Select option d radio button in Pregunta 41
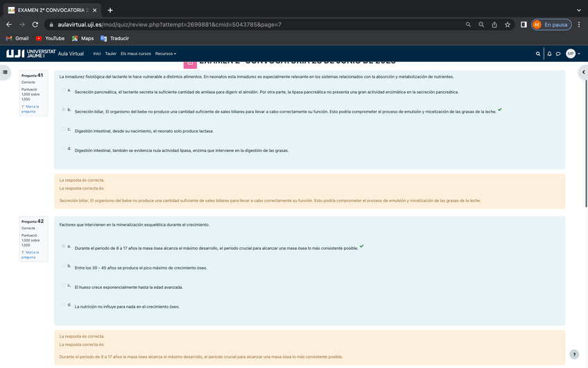Image resolution: width=588 pixels, height=368 pixels. 64,149
